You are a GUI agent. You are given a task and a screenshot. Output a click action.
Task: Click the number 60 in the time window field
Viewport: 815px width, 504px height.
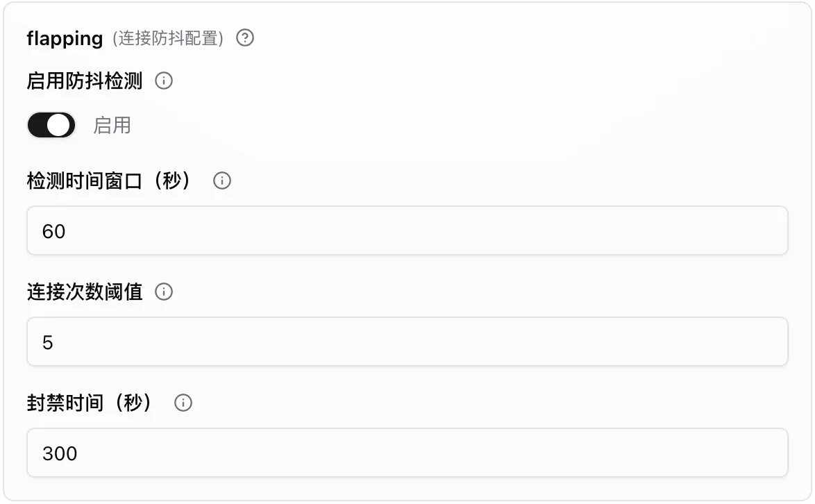click(54, 231)
